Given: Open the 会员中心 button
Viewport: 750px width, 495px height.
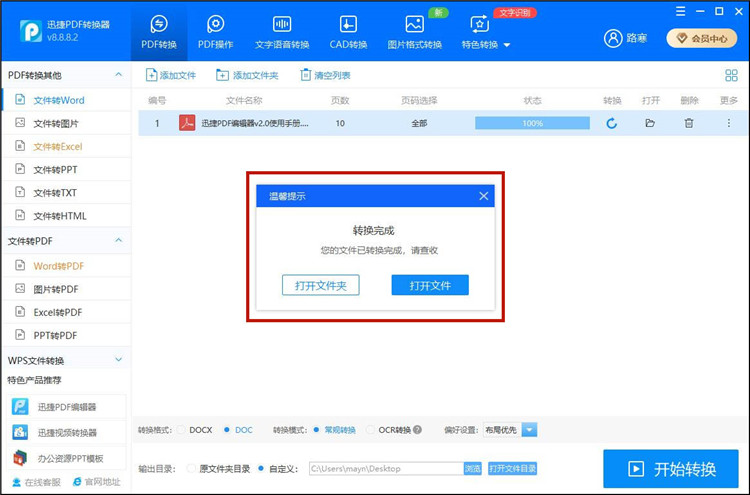Looking at the screenshot, I should (702, 38).
